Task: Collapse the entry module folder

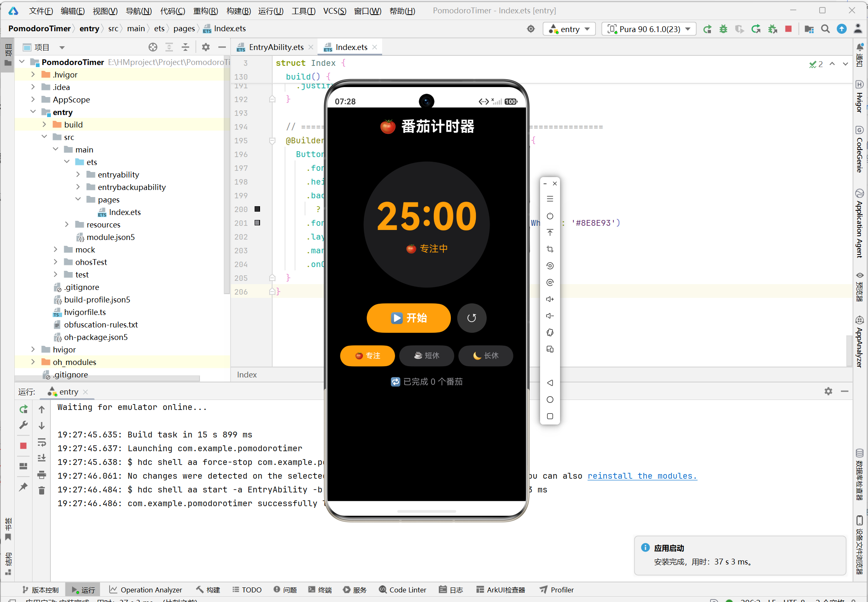Action: [33, 112]
